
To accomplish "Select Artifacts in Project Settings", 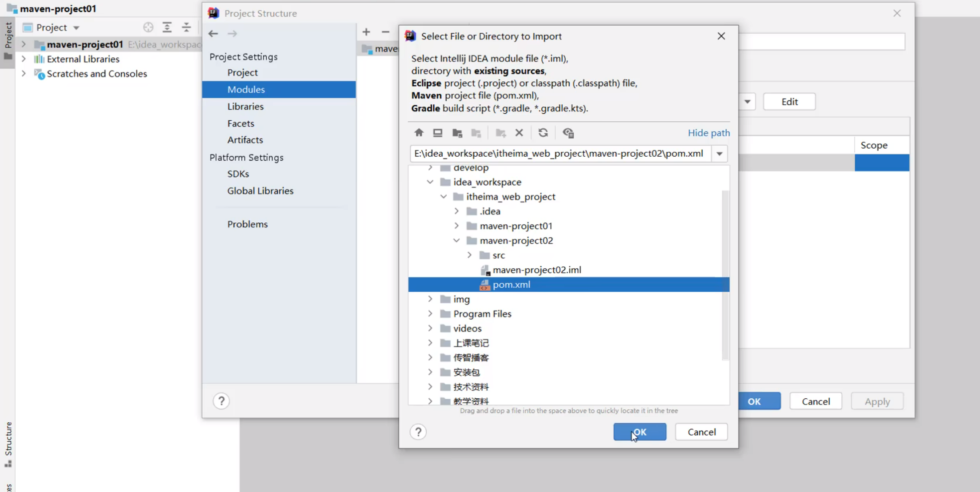I will coord(245,140).
